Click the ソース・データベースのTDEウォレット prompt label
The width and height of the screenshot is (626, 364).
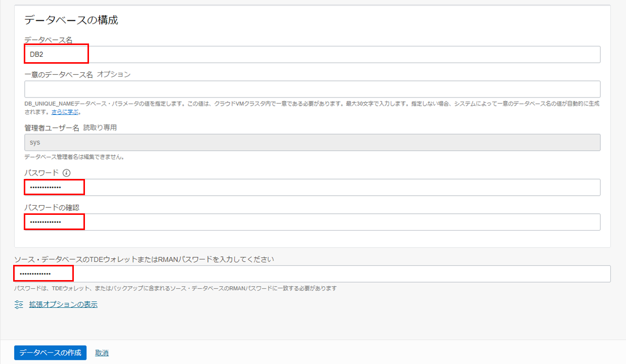[144, 259]
